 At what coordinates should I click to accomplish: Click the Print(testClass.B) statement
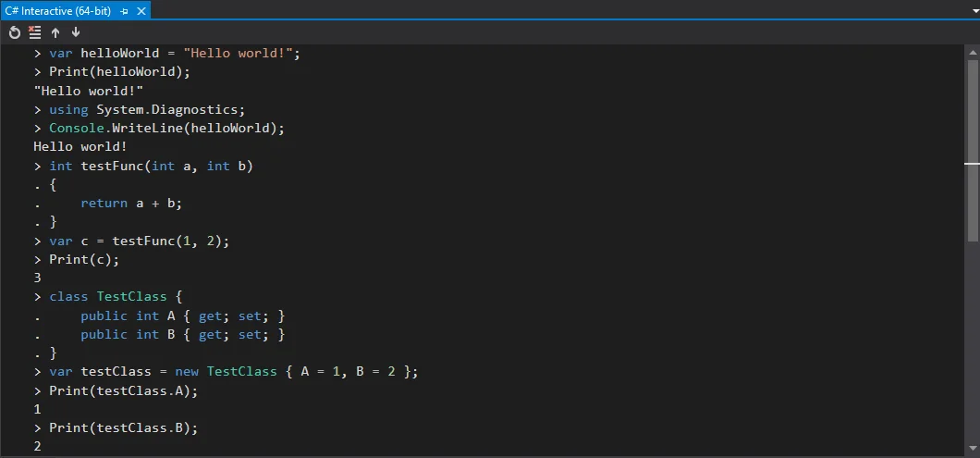tap(123, 427)
